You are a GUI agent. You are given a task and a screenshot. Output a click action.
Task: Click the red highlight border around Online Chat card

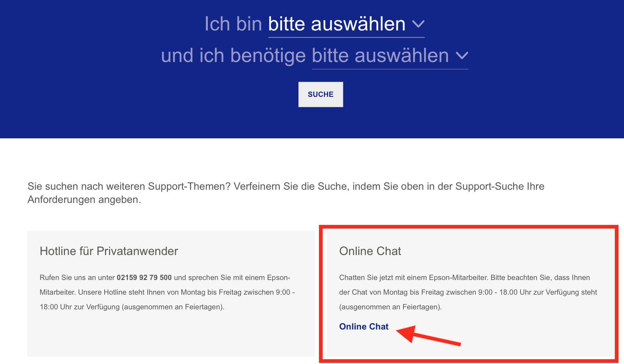(469, 227)
